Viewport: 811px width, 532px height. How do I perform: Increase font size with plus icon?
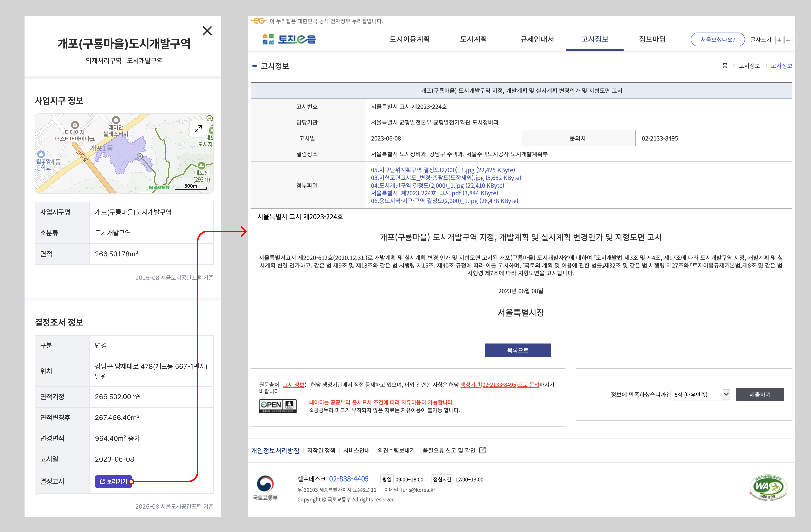coord(779,40)
